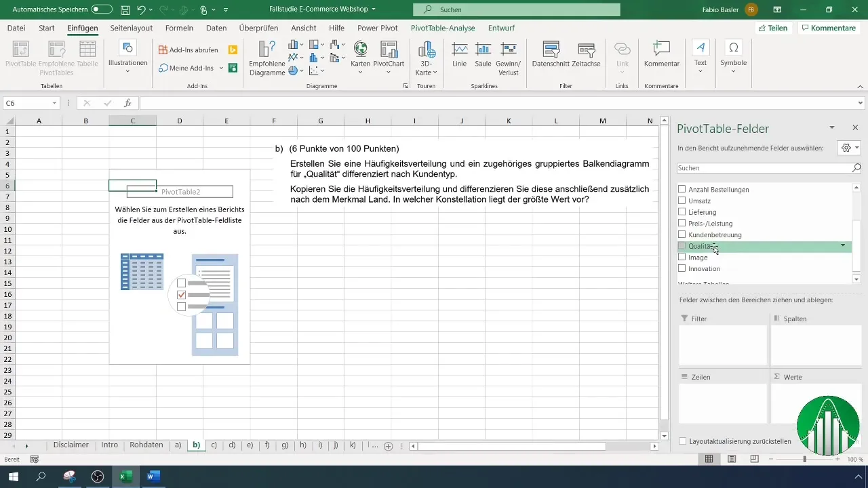Click the zoom slider handle
Viewport: 868px width, 488px height.
(x=805, y=459)
